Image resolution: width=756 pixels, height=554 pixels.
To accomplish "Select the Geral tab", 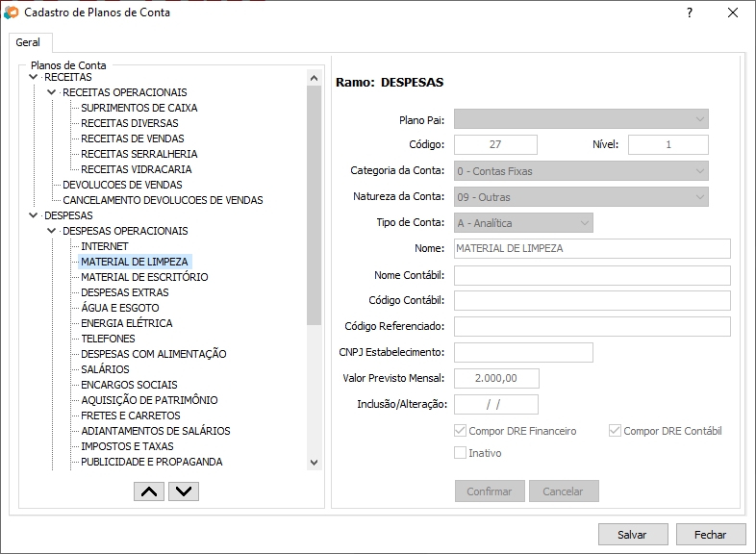I will (28, 43).
